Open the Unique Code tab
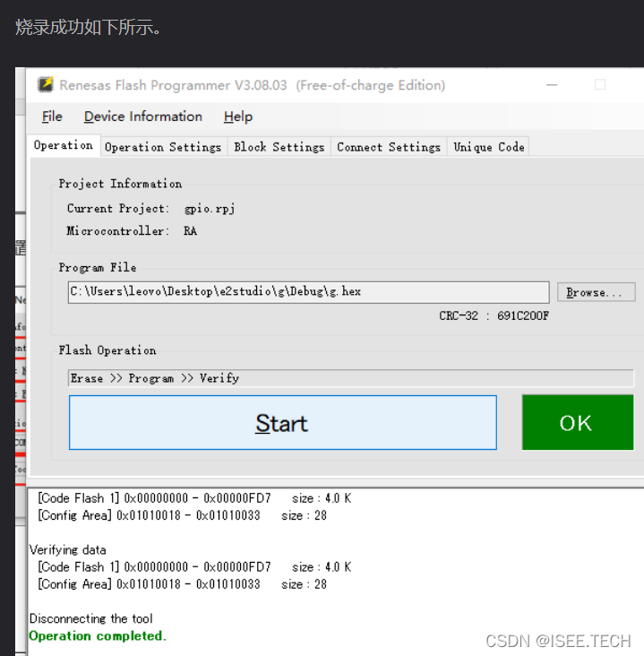Image resolution: width=644 pixels, height=656 pixels. click(489, 147)
